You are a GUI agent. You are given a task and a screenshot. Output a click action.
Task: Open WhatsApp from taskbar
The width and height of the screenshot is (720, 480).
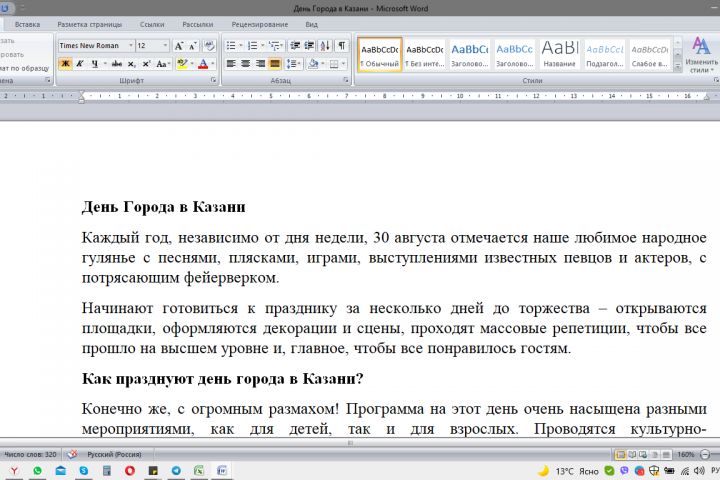pyautogui.click(x=37, y=471)
